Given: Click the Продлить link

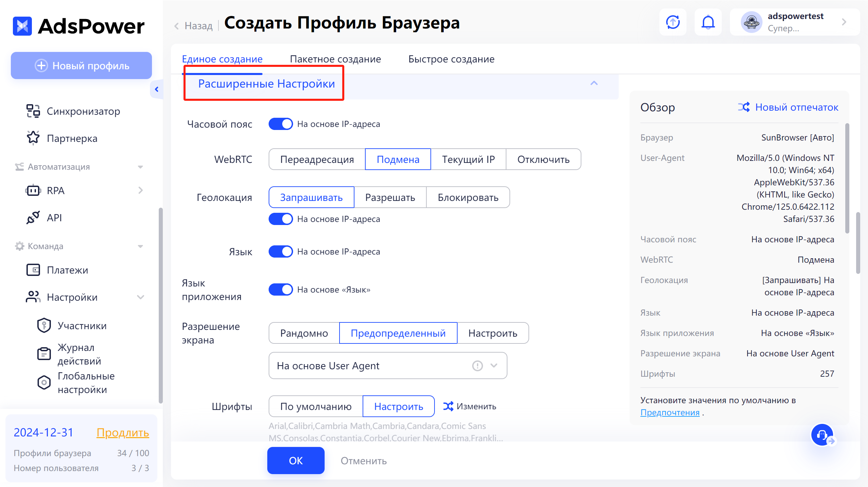Looking at the screenshot, I should (x=123, y=432).
